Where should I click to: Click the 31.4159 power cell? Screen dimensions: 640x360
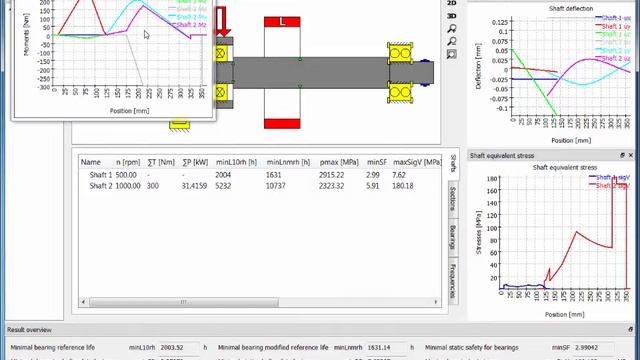194,186
